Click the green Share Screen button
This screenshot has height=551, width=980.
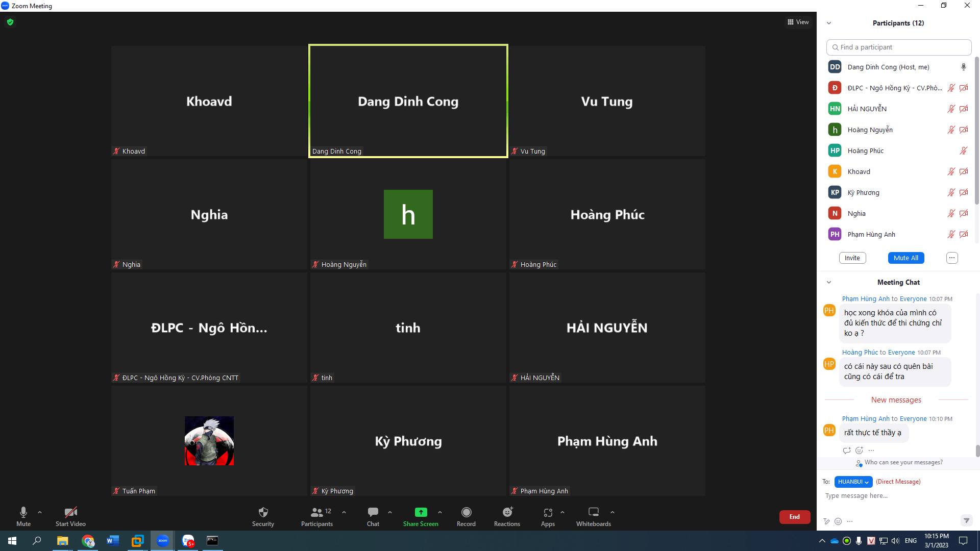[421, 516]
